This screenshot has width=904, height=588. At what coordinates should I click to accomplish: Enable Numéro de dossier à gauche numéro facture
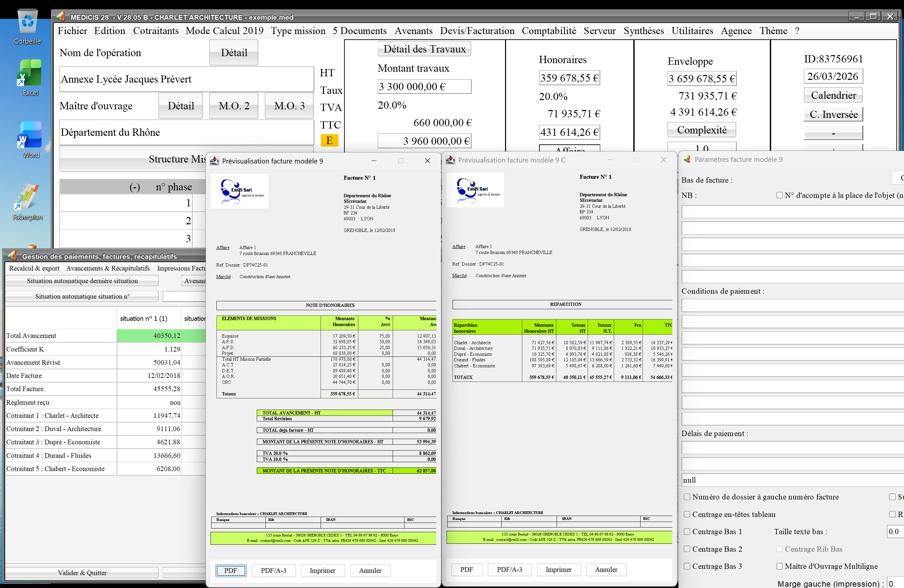tap(687, 497)
